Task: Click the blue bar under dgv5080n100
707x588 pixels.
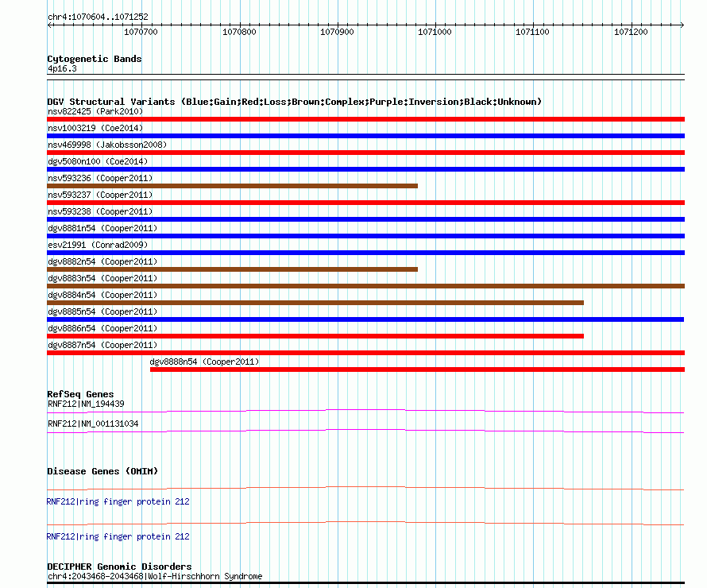Action: tap(365, 169)
